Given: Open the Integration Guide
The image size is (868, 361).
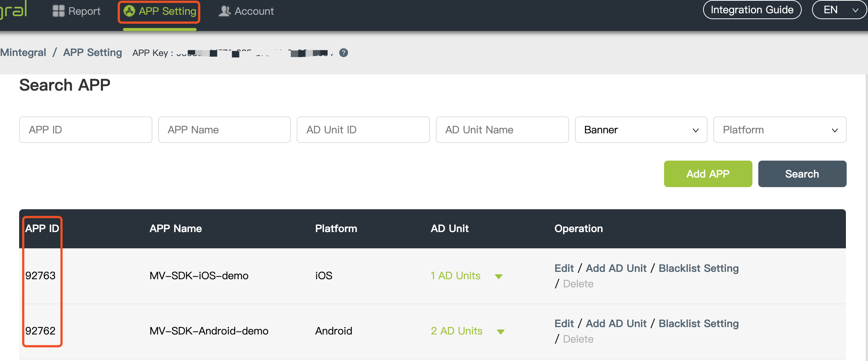Looking at the screenshot, I should (752, 10).
